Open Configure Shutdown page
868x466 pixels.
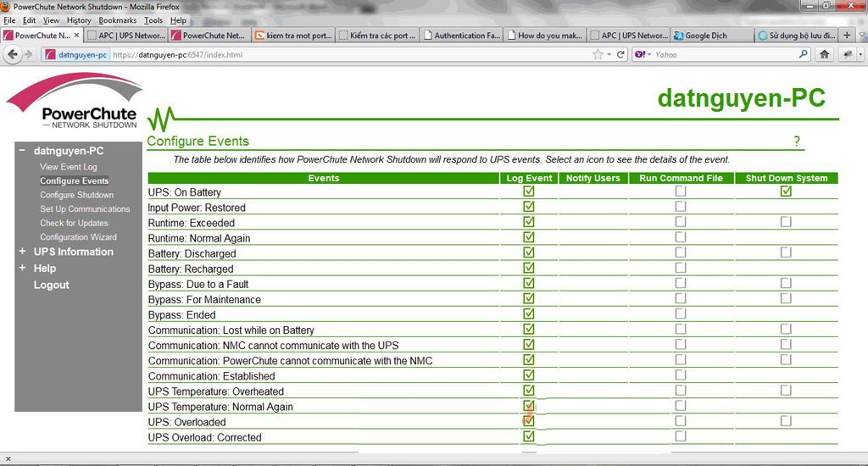coord(76,195)
